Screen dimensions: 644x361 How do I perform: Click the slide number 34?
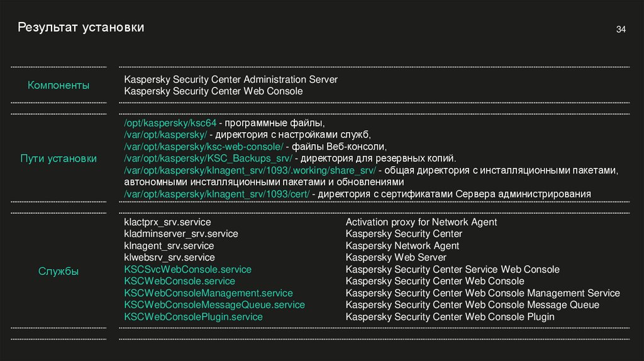621,30
